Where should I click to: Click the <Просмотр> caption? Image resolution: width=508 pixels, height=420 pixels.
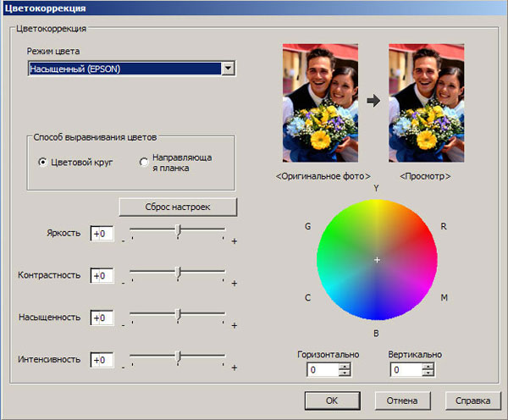click(x=425, y=176)
